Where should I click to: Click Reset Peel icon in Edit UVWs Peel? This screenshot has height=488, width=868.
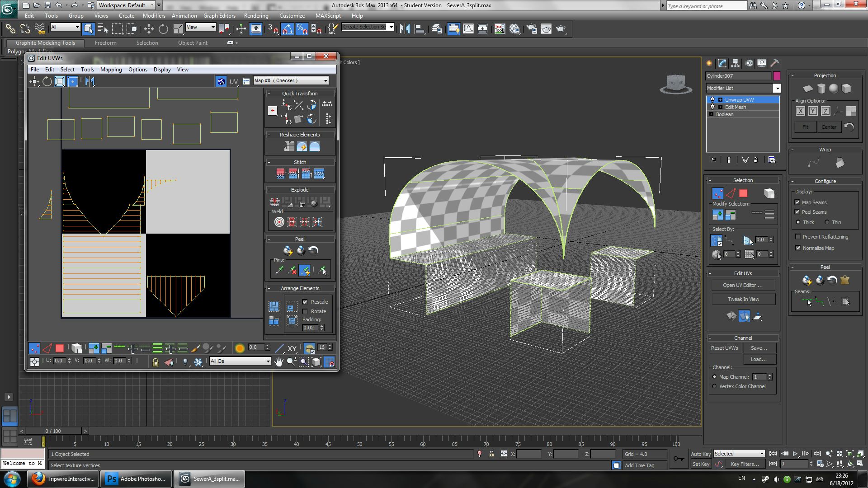313,250
